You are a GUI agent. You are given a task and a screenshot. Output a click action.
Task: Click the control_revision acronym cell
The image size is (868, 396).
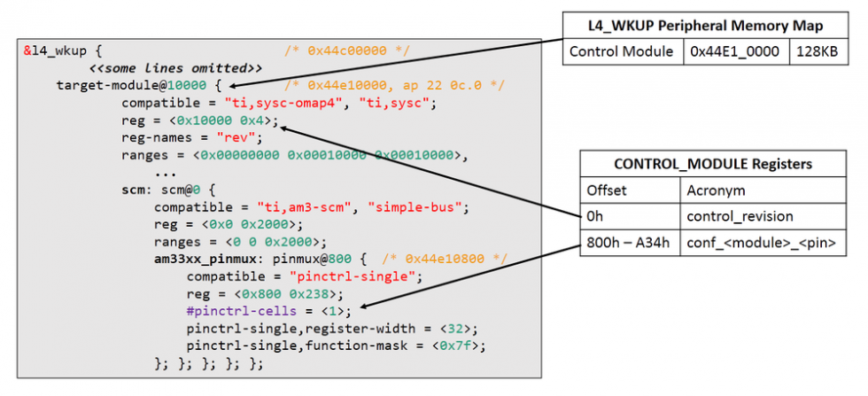tap(740, 216)
